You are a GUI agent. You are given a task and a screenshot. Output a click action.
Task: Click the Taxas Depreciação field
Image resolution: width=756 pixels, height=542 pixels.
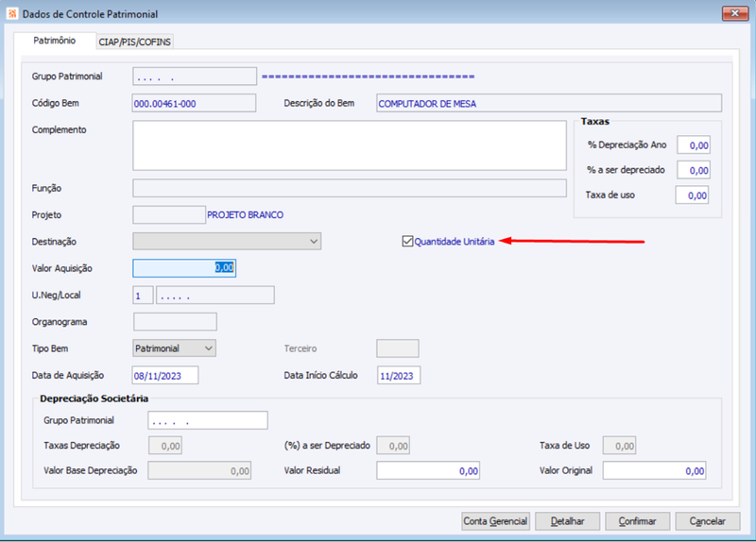click(164, 446)
